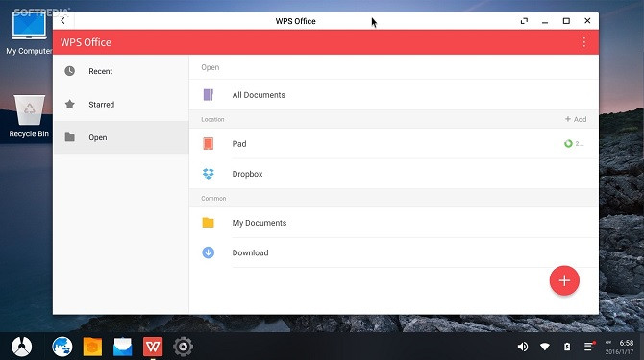Open the three-dot overflow menu
644x360 pixels.
coord(583,42)
